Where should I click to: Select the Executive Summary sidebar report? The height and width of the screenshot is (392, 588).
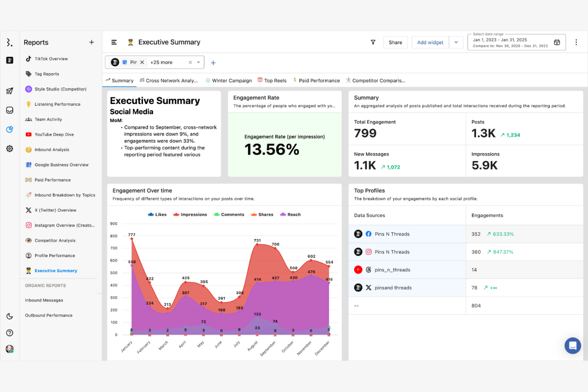(x=56, y=270)
